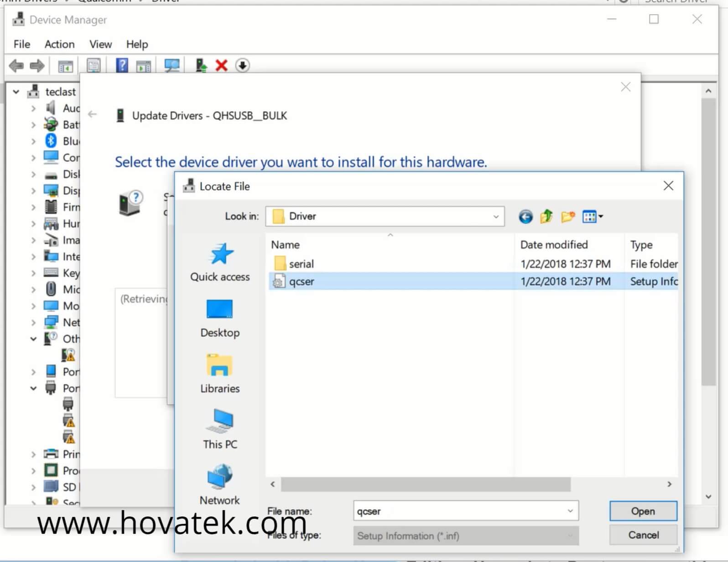Open the Help menu in Device Manager

click(137, 44)
